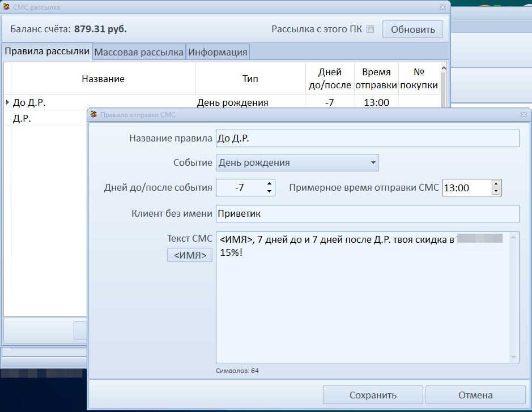532x412 pixels.
Task: Click the Название правила input field
Action: 367,139
